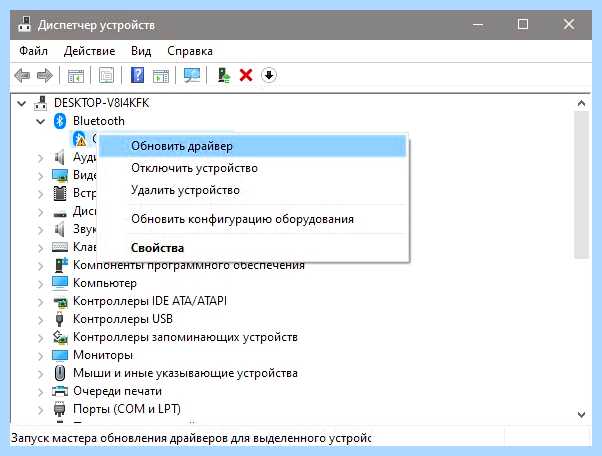Expand the Порты (COM и LPT) chevron
Image resolution: width=602 pixels, height=456 pixels.
(41, 410)
